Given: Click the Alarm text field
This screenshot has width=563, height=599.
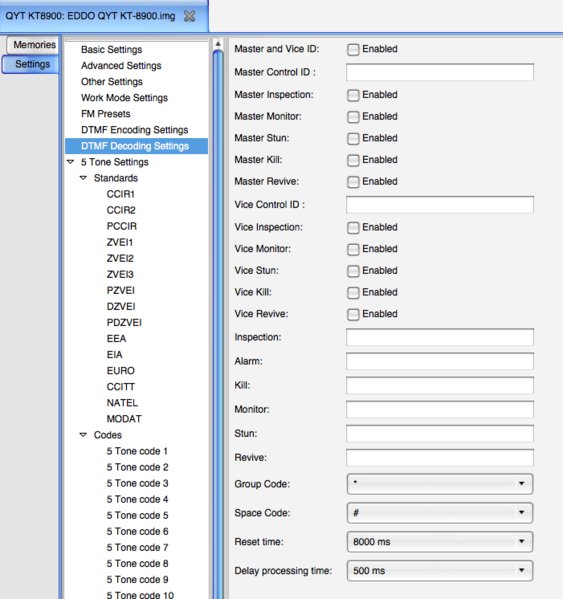Looking at the screenshot, I should click(440, 361).
